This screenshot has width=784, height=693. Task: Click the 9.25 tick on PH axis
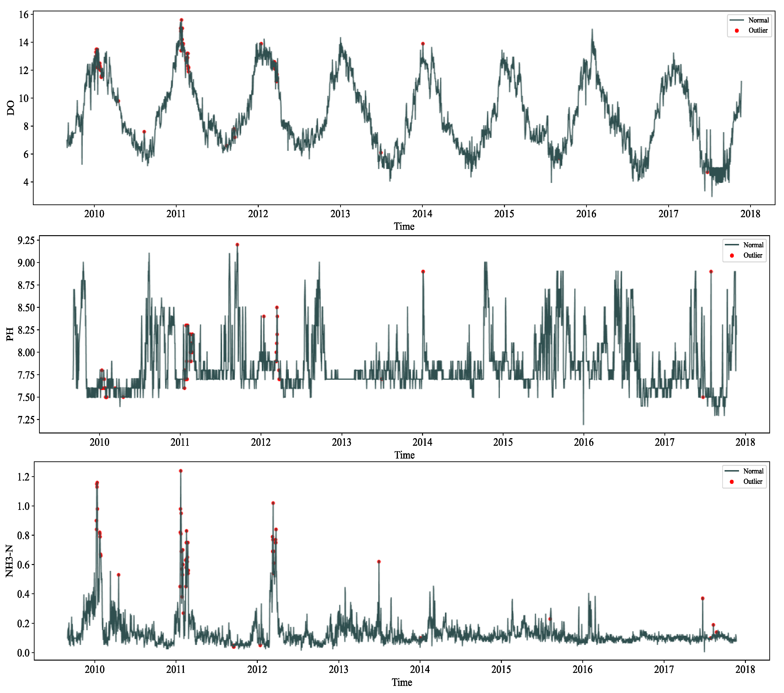26,241
